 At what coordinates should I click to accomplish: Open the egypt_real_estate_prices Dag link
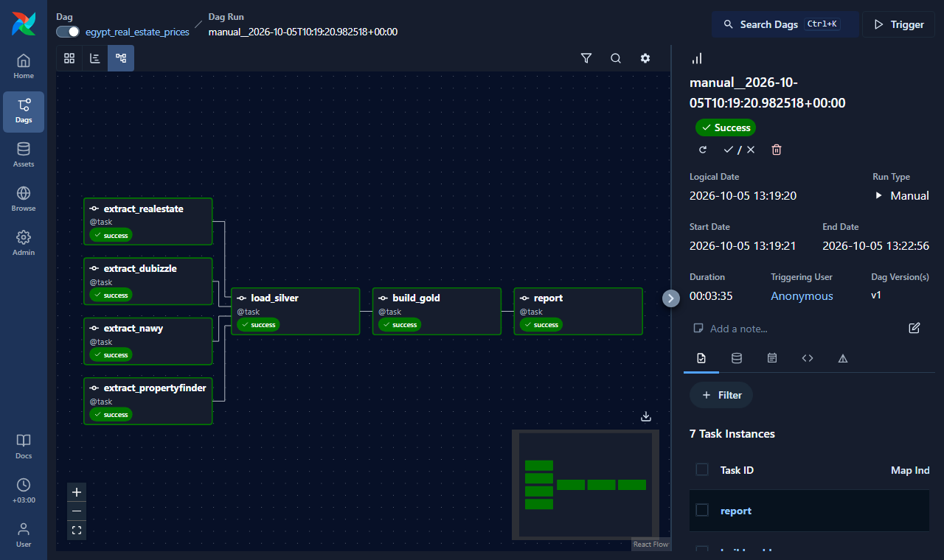(x=138, y=32)
